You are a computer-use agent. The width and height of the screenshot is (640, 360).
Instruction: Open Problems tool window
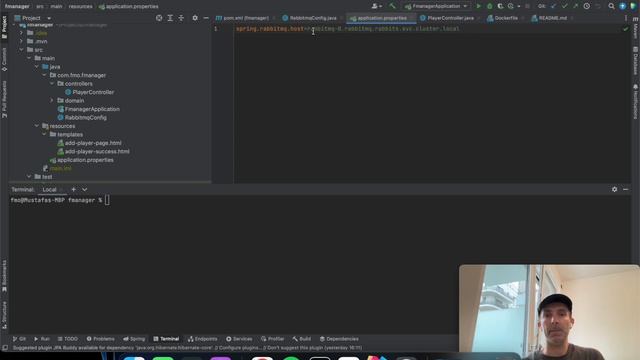pyautogui.click(x=100, y=339)
